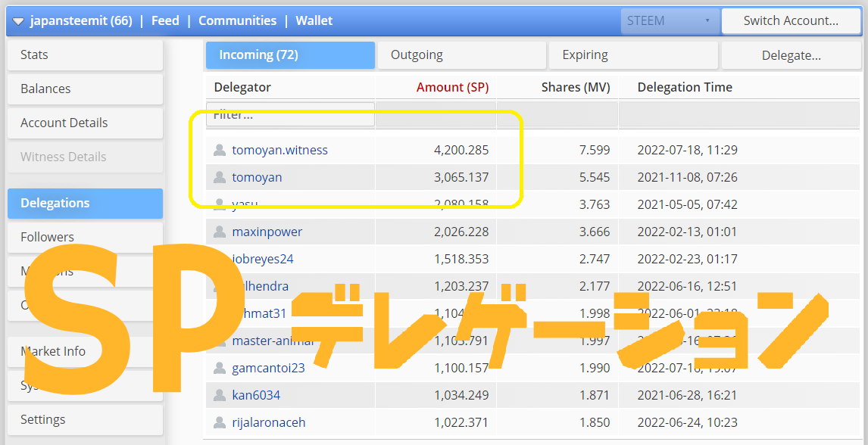Click the date 2022-06-16, 12:51
The width and height of the screenshot is (868, 445).
click(x=688, y=286)
